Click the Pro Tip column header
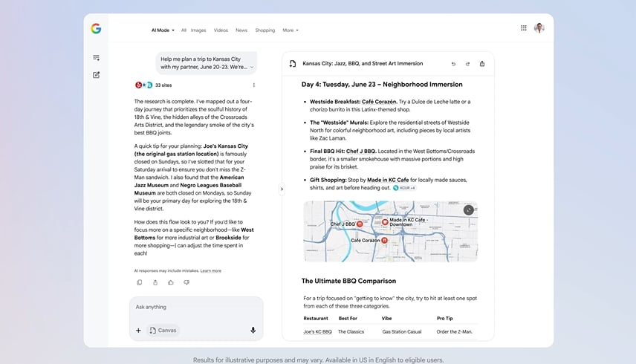The width and height of the screenshot is (636, 364). click(x=444, y=319)
